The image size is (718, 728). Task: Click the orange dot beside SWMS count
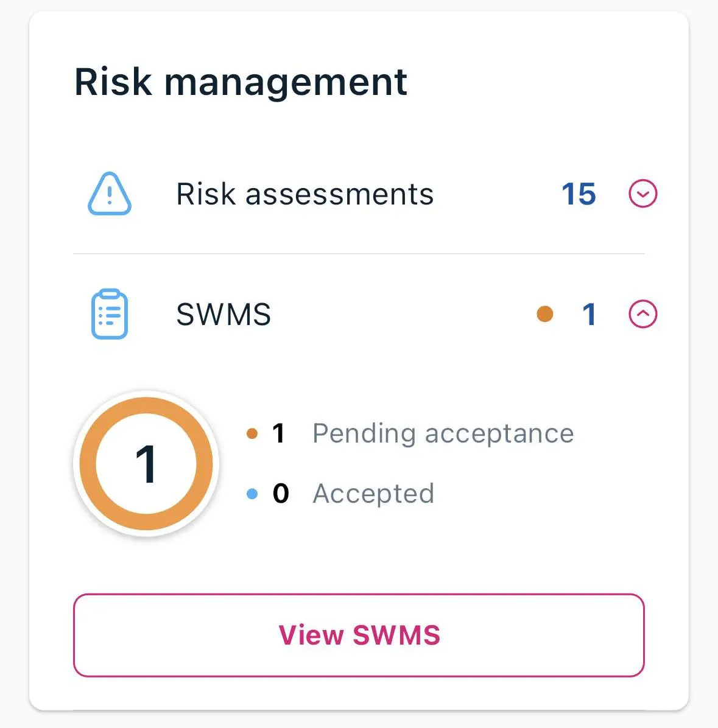(x=545, y=314)
